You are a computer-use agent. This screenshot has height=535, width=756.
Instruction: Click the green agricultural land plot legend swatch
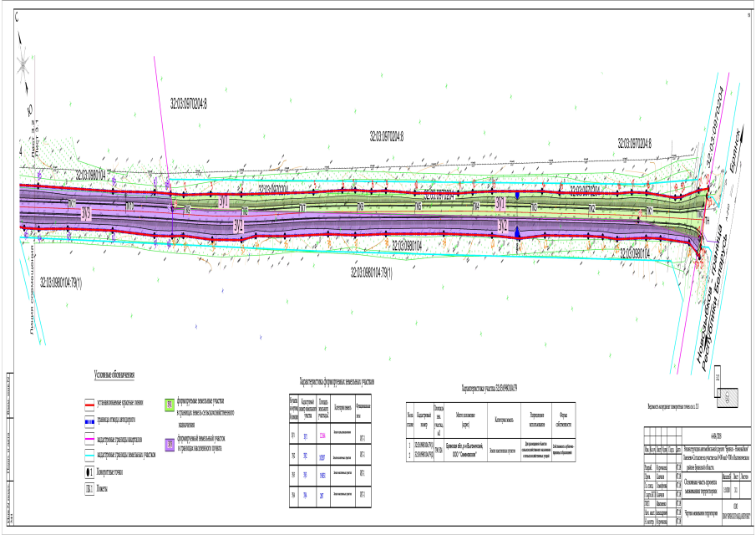(170, 404)
